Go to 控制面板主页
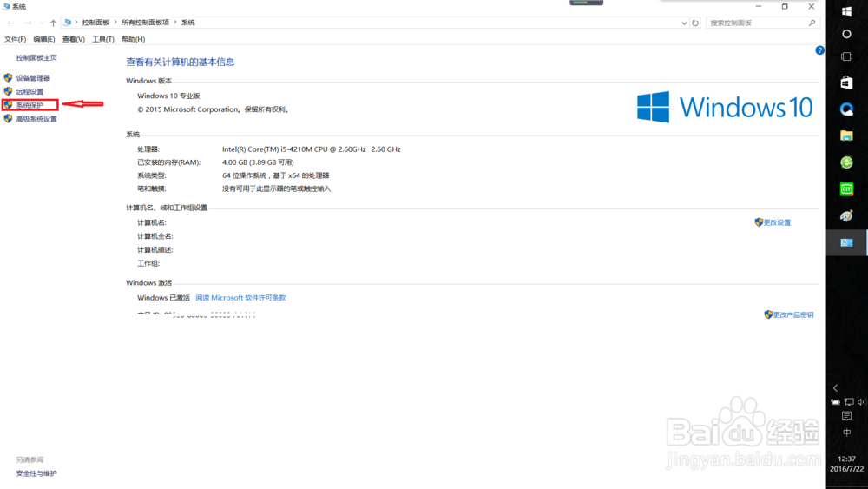Image resolution: width=868 pixels, height=489 pixels. 36,57
